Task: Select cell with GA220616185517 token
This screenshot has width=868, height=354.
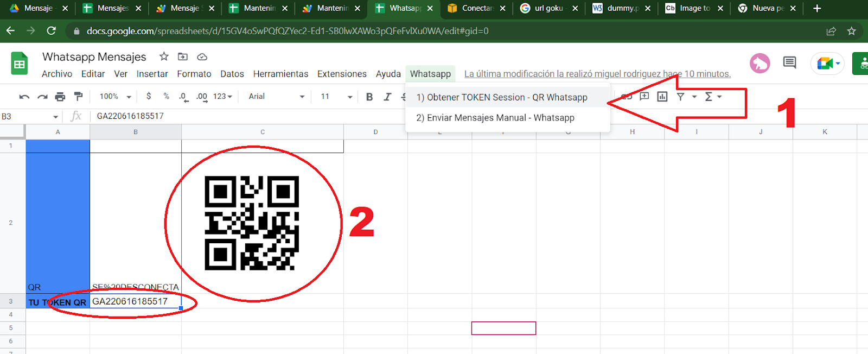Action: pyautogui.click(x=136, y=301)
